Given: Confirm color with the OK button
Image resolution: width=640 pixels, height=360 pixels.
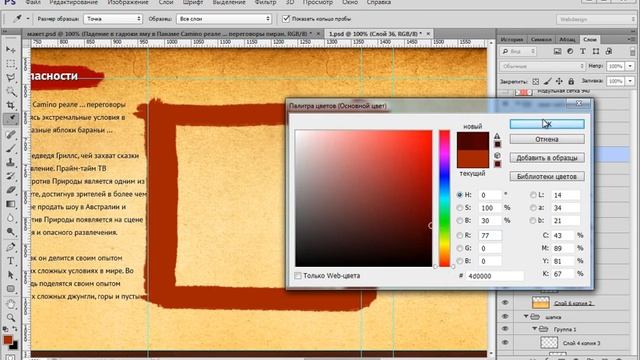Looking at the screenshot, I should [547, 124].
